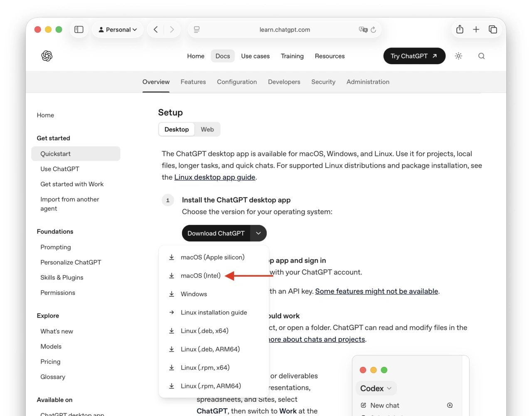Open Pricing in the sidebar
532x416 pixels.
50,362
